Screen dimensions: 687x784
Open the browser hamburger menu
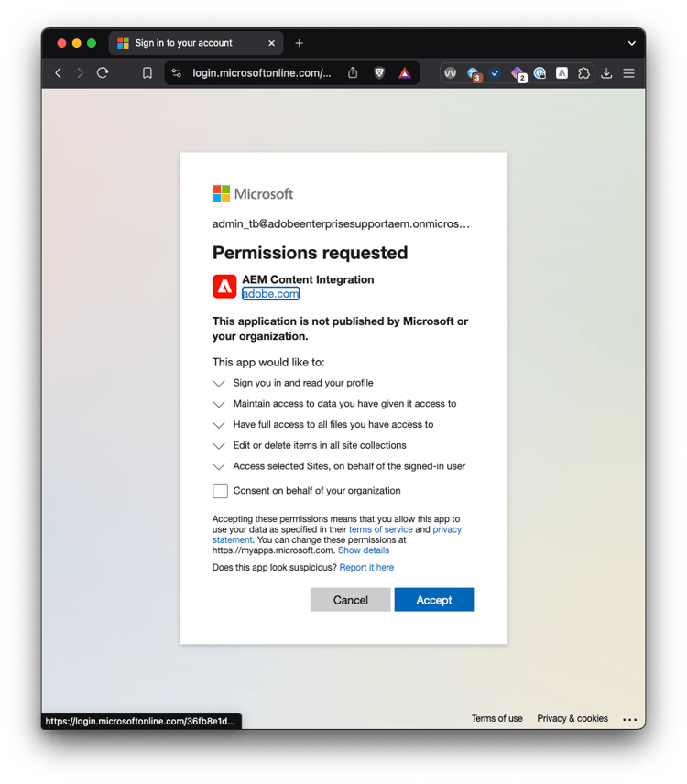coord(629,73)
